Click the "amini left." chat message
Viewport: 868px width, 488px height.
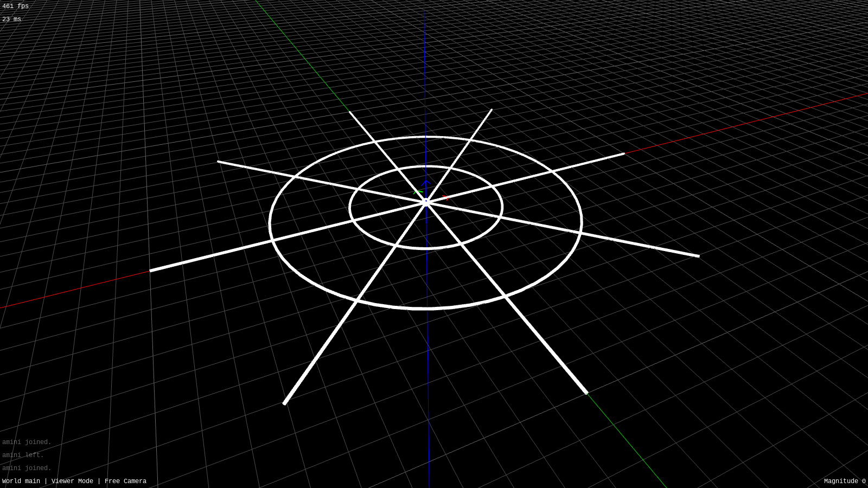coord(23,455)
